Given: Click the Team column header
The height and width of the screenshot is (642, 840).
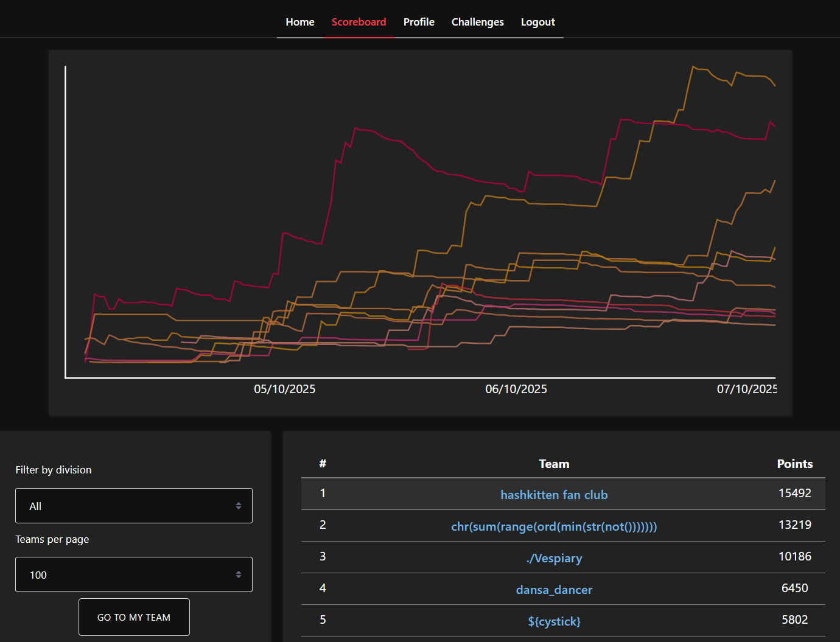Looking at the screenshot, I should 554,464.
